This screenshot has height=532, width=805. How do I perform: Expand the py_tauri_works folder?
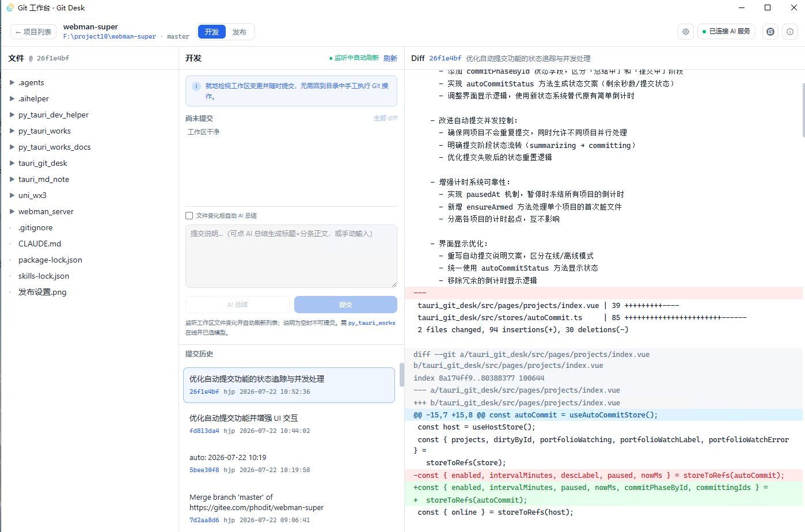click(x=12, y=131)
